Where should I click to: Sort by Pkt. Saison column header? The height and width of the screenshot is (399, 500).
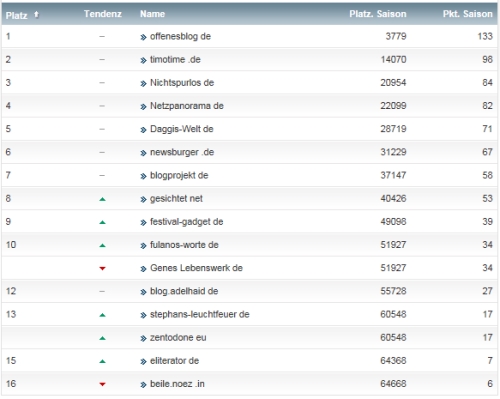pyautogui.click(x=467, y=14)
